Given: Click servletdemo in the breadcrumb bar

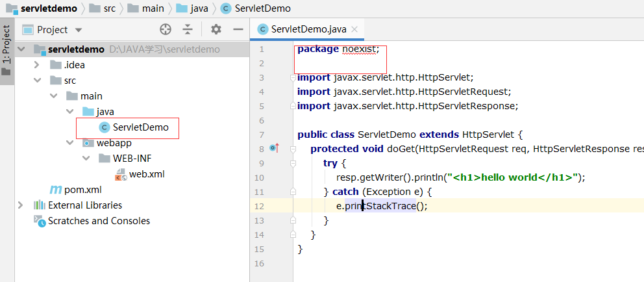Looking at the screenshot, I should [x=49, y=8].
